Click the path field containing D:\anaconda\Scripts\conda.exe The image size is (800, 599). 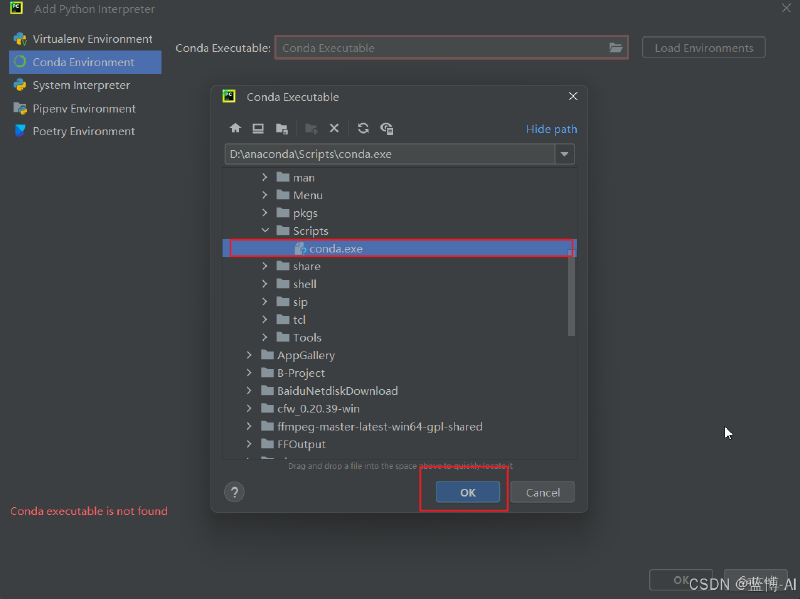tap(390, 154)
